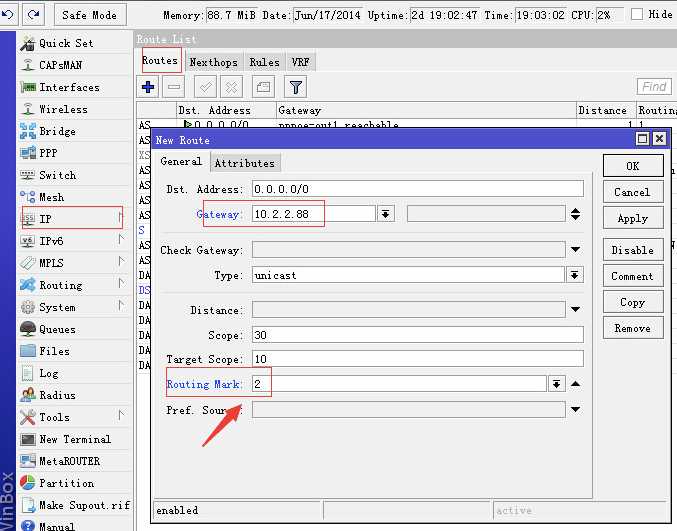
Task: Click the Gateway add/remove stepper arrows
Action: tap(576, 214)
